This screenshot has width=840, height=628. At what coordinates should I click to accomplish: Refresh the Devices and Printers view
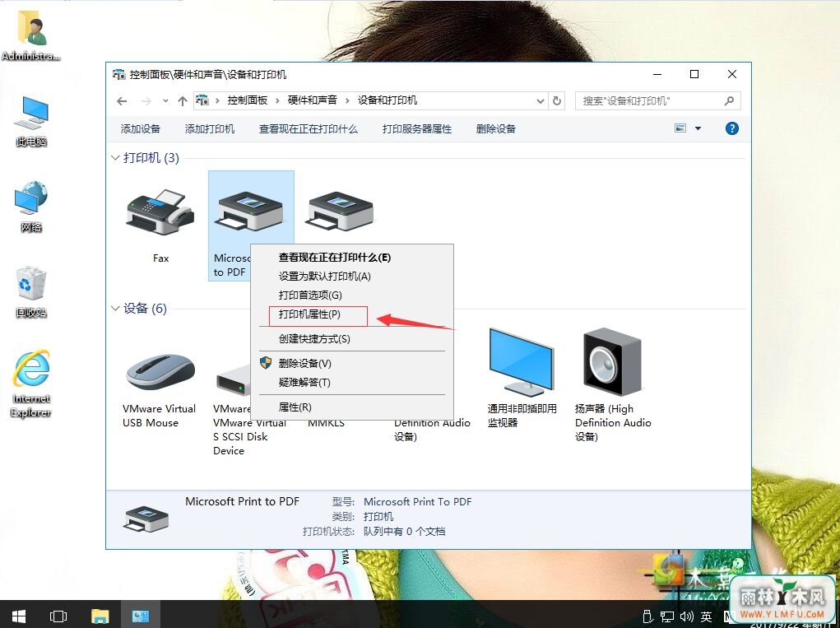(x=557, y=100)
